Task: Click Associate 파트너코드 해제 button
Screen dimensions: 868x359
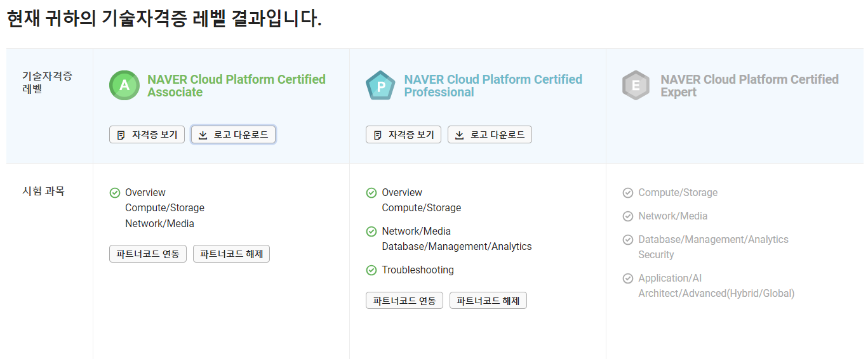Action: point(231,254)
